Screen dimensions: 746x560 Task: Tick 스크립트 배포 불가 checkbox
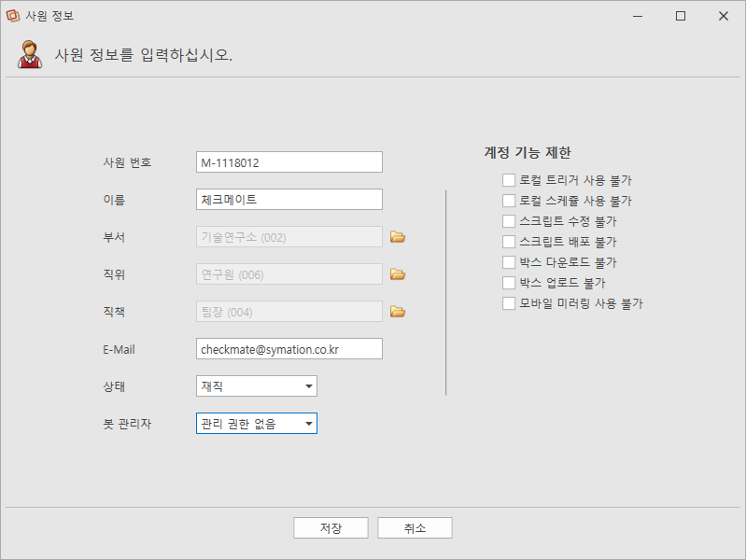point(509,241)
